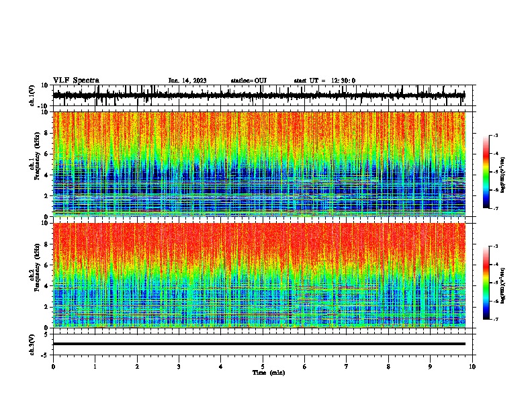Select the date text "Jan. 14, 2023"

click(x=187, y=81)
